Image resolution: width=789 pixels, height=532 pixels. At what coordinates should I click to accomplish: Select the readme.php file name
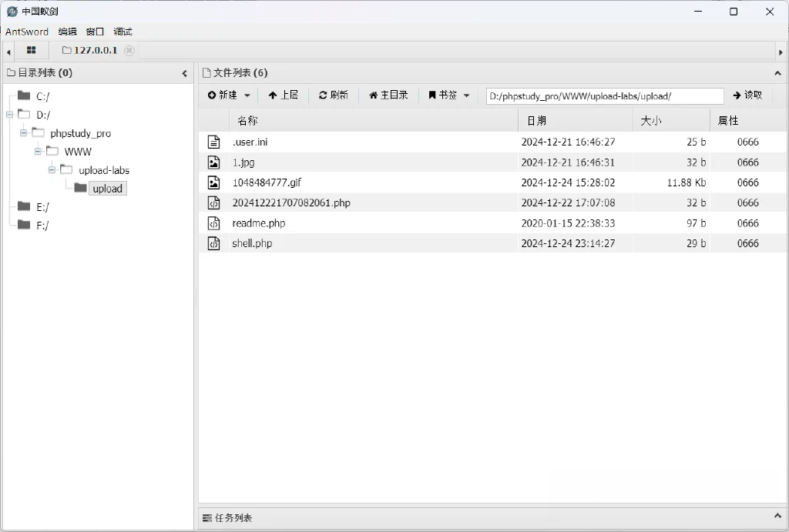point(259,223)
